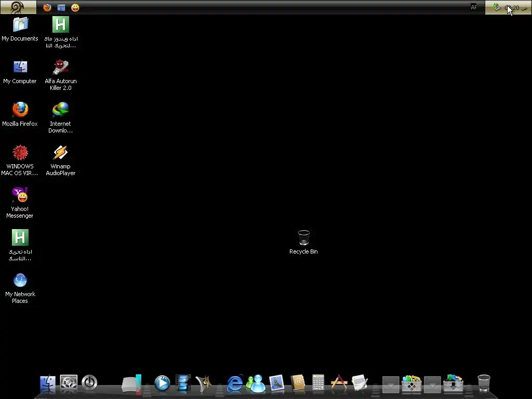Expand the first gray dock arrow box
The height and width of the screenshot is (399, 532).
tap(391, 385)
